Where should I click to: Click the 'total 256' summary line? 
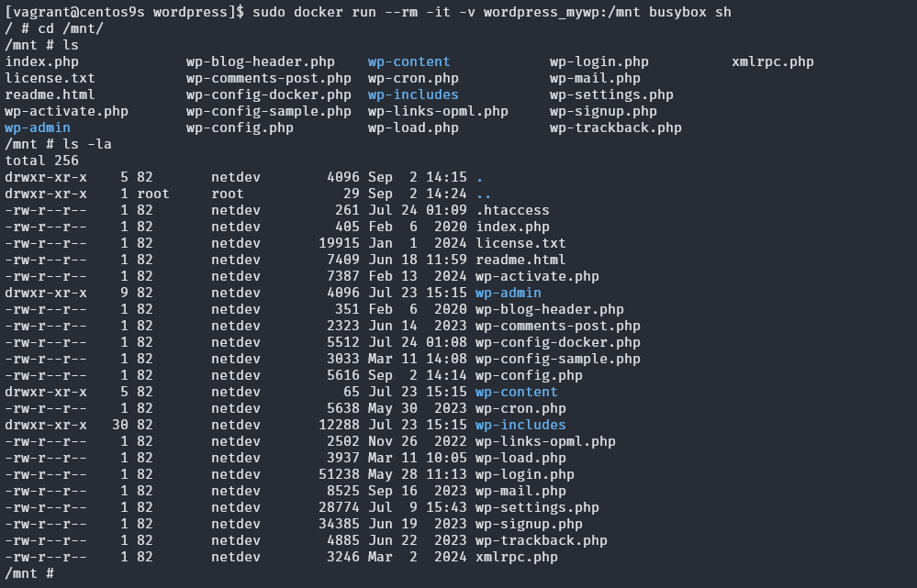pyautogui.click(x=41, y=161)
